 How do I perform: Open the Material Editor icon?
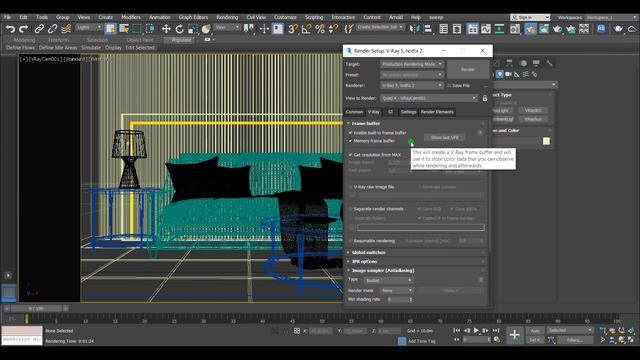tap(515, 29)
